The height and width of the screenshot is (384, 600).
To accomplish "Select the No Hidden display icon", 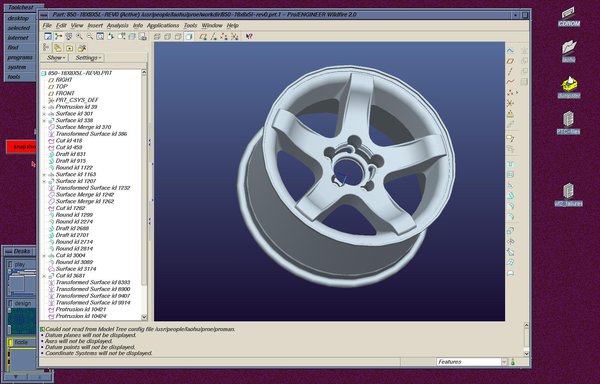I will click(178, 37).
